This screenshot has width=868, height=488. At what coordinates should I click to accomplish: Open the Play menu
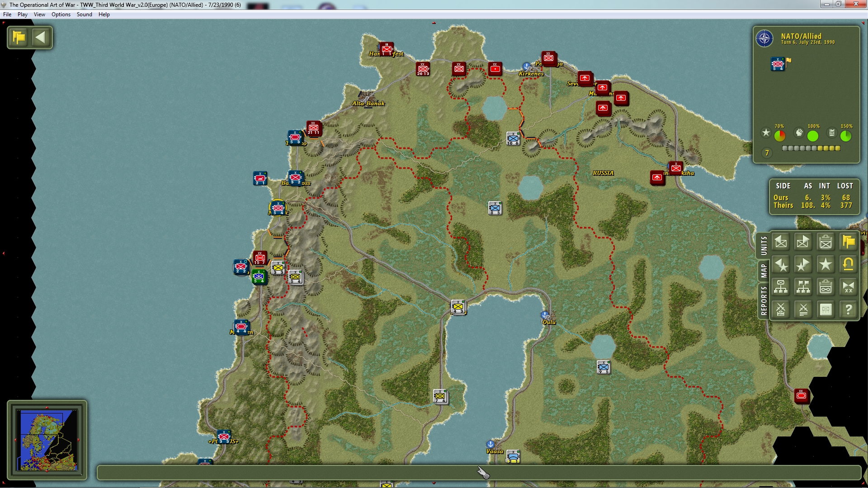pyautogui.click(x=23, y=14)
